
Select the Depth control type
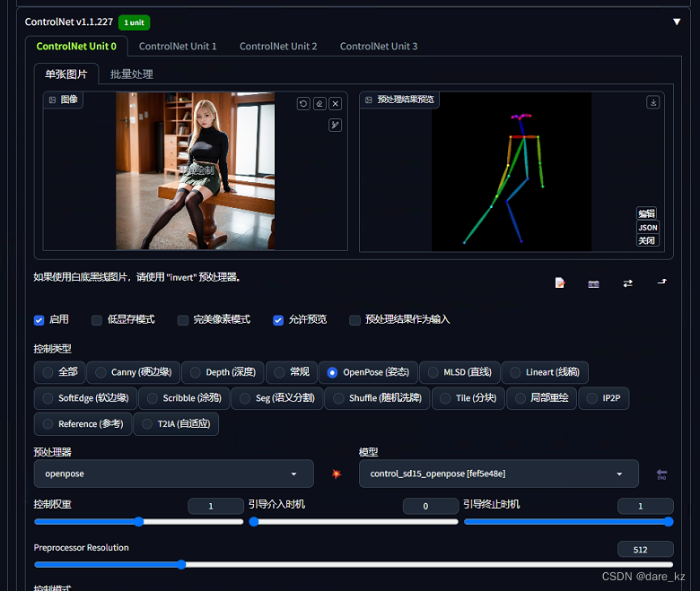pyautogui.click(x=223, y=372)
